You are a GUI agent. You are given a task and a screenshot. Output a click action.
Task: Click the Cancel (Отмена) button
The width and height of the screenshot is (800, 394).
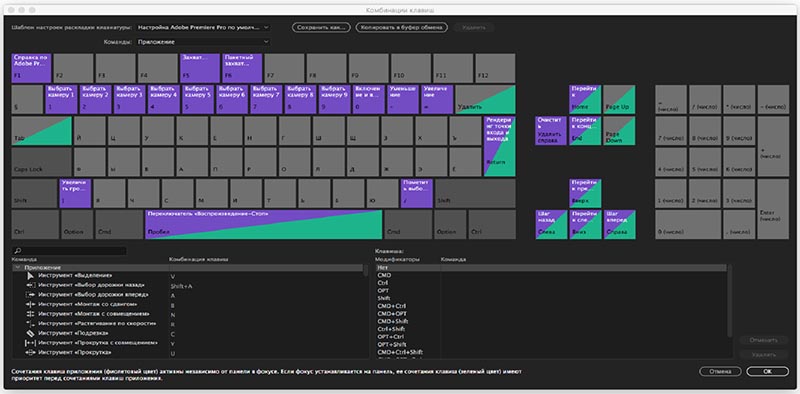720,372
